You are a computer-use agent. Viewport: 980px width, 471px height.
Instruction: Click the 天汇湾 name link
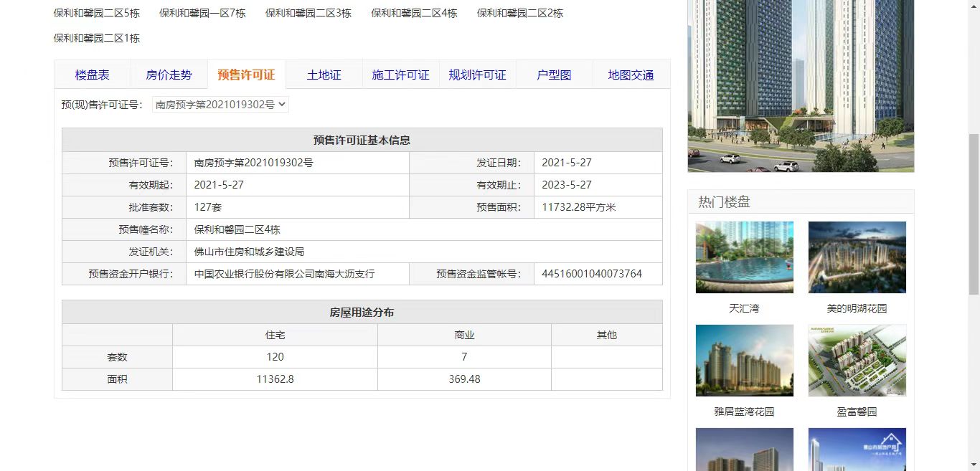pos(744,308)
